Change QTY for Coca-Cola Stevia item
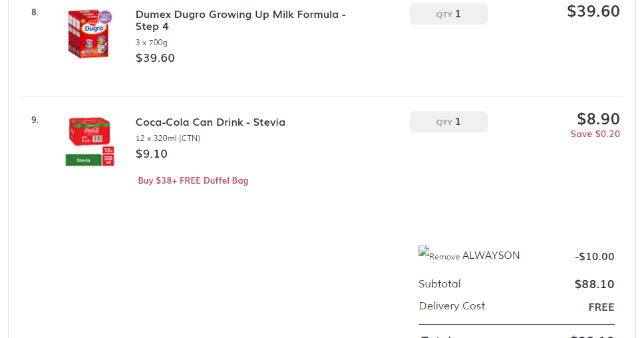Viewport: 644px width, 338px height. (x=448, y=122)
